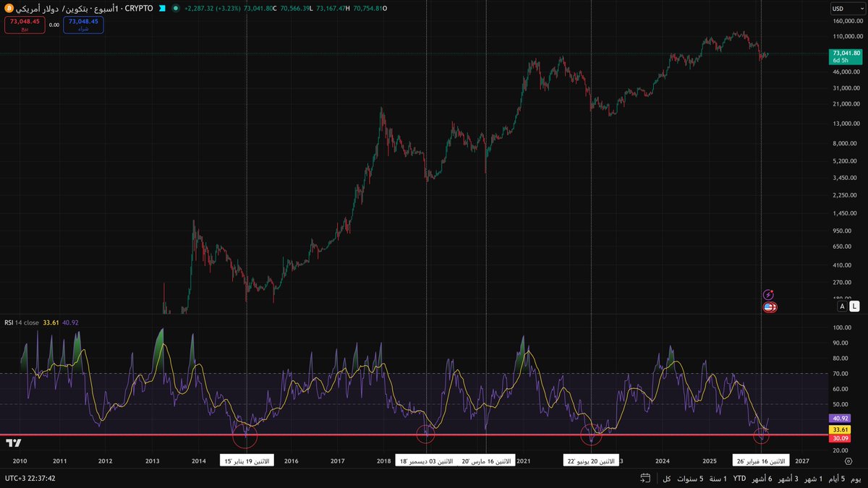Open the purple lightning event marker
This screenshot has width=868, height=488.
[769, 295]
